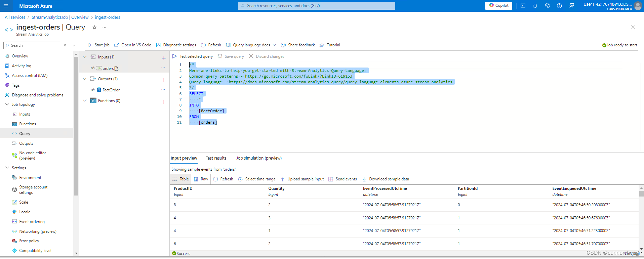This screenshot has width=644, height=259.
Task: Favorite the ingest-orders job with star
Action: click(x=94, y=28)
